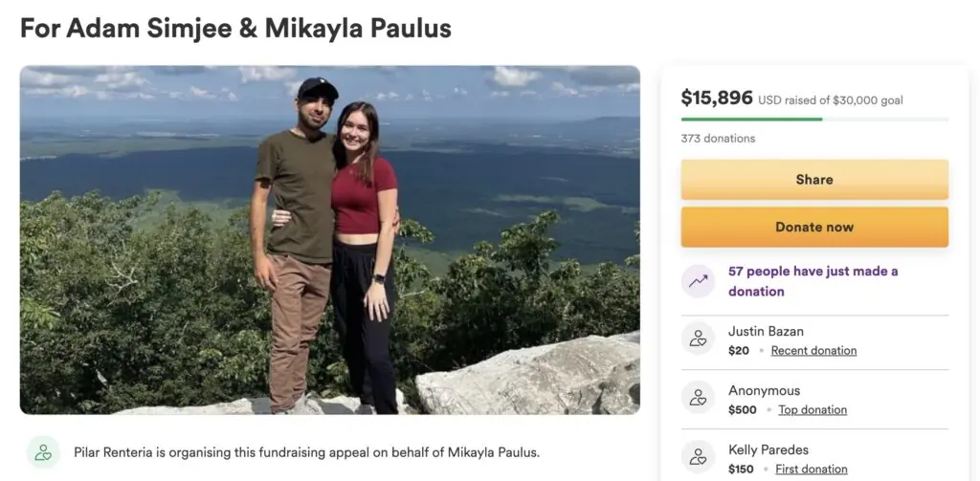Open the Recent donation link
The image size is (980, 481).
click(x=813, y=351)
